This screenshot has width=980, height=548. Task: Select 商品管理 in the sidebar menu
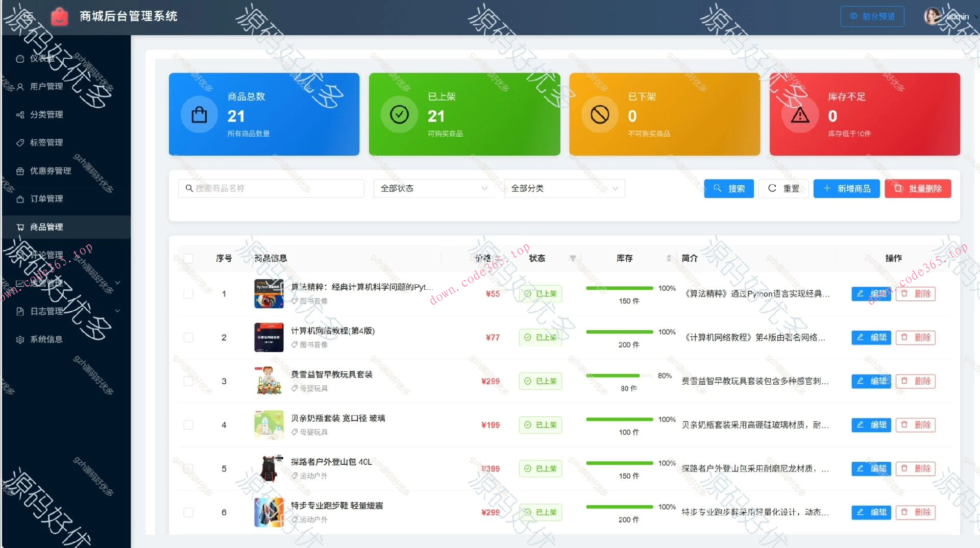point(46,227)
